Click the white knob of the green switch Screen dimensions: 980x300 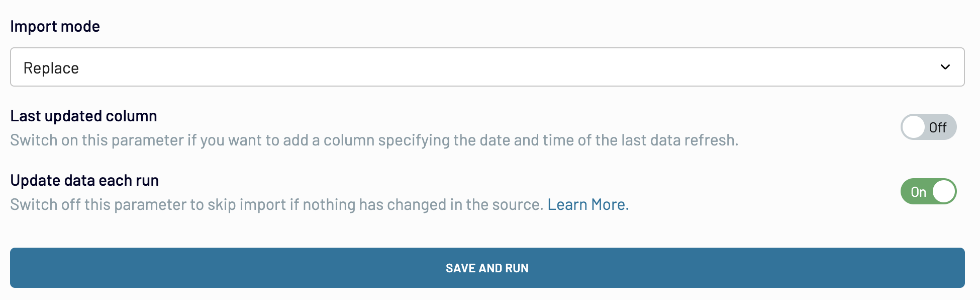point(943,191)
